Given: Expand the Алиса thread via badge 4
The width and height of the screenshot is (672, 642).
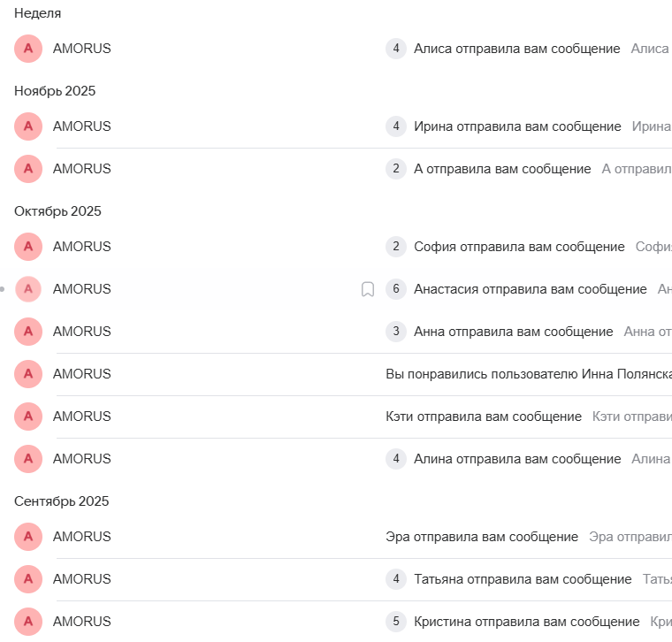Looking at the screenshot, I should click(x=396, y=49).
